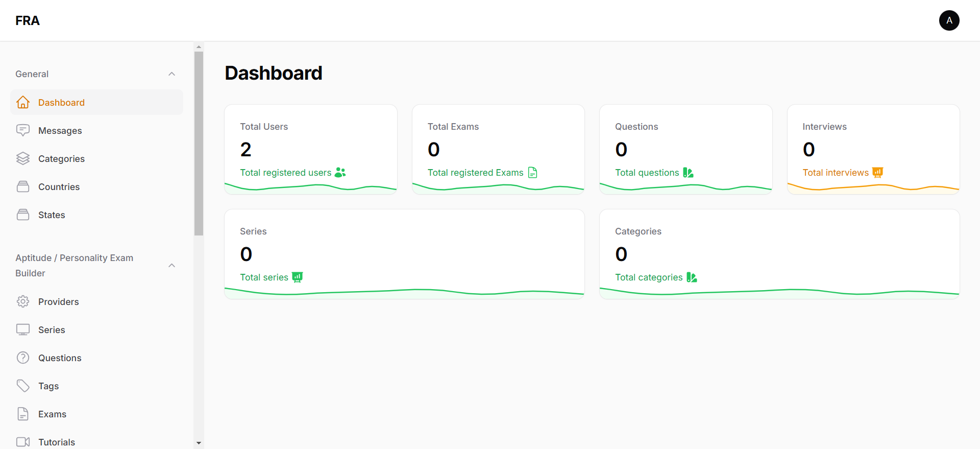Click the Total interviews link
This screenshot has height=449, width=980.
(x=836, y=173)
